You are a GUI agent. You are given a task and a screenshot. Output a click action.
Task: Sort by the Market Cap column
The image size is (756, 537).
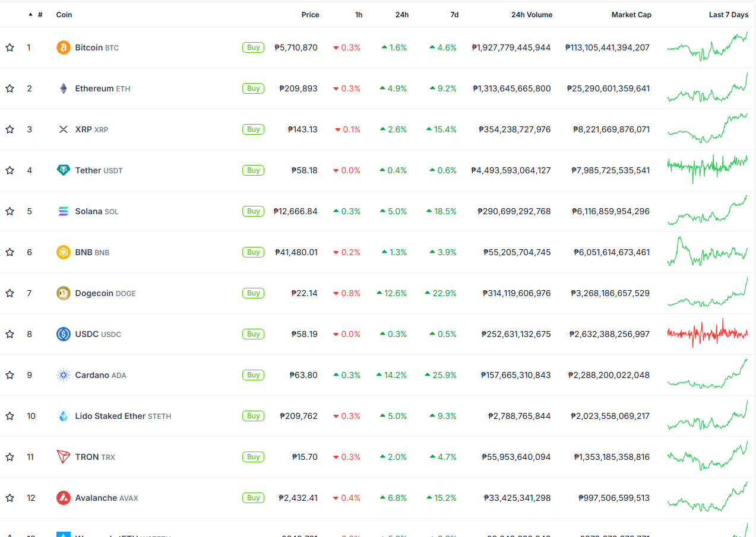tap(631, 15)
